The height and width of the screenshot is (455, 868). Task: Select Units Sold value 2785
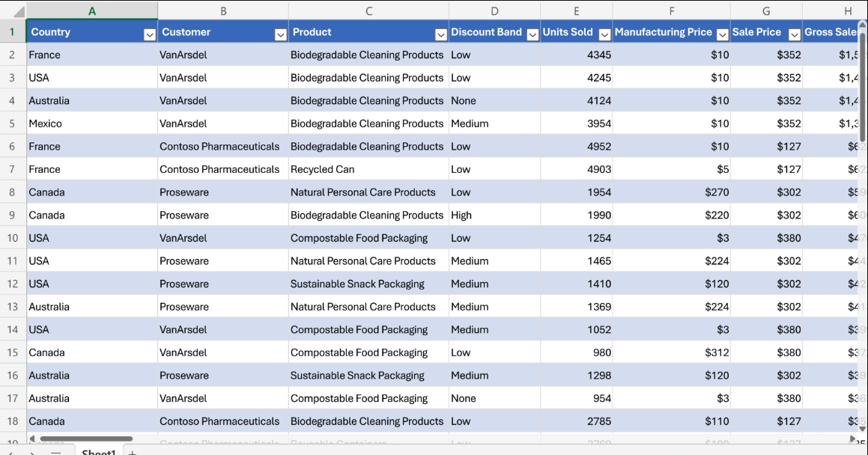coord(576,421)
